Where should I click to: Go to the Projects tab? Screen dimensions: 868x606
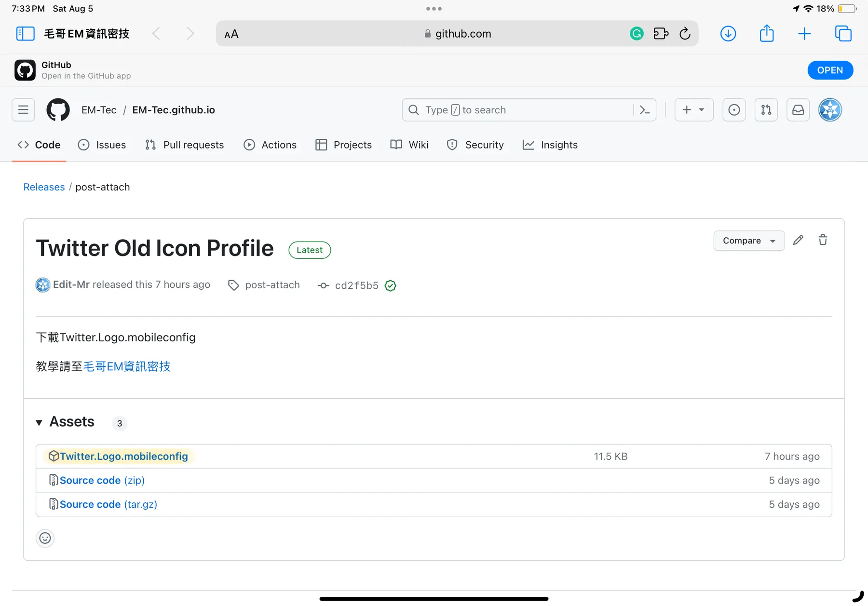pos(343,145)
